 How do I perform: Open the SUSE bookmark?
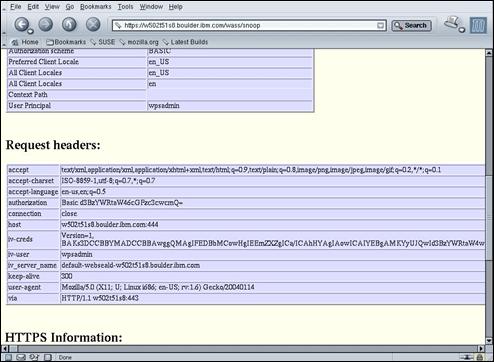coord(103,42)
